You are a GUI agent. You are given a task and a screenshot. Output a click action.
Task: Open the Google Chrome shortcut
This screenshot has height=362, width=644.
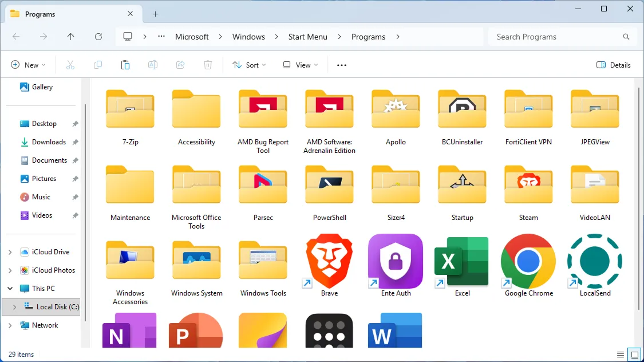527,261
